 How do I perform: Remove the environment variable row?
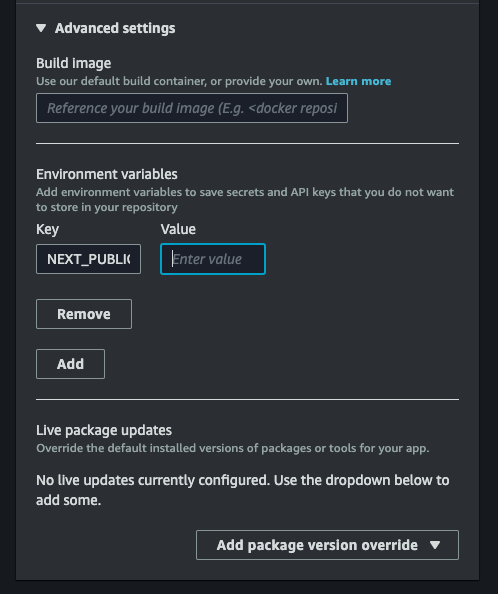tap(84, 314)
